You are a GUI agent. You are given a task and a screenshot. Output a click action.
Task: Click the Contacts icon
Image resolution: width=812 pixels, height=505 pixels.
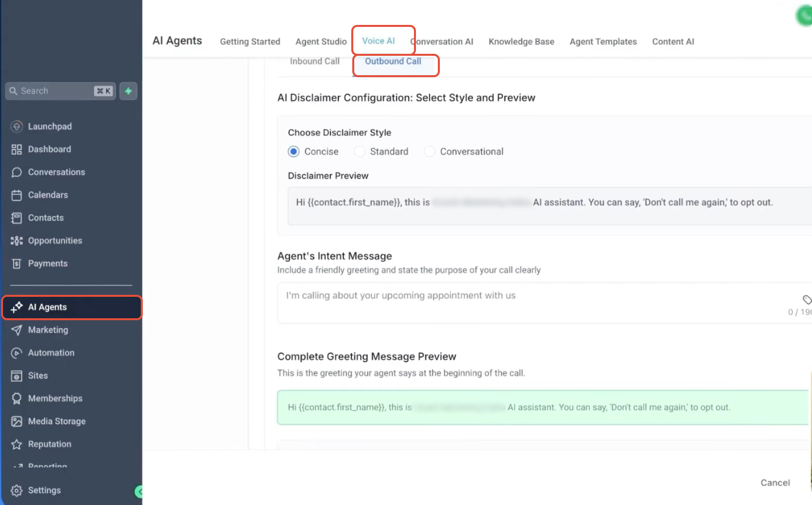(17, 218)
